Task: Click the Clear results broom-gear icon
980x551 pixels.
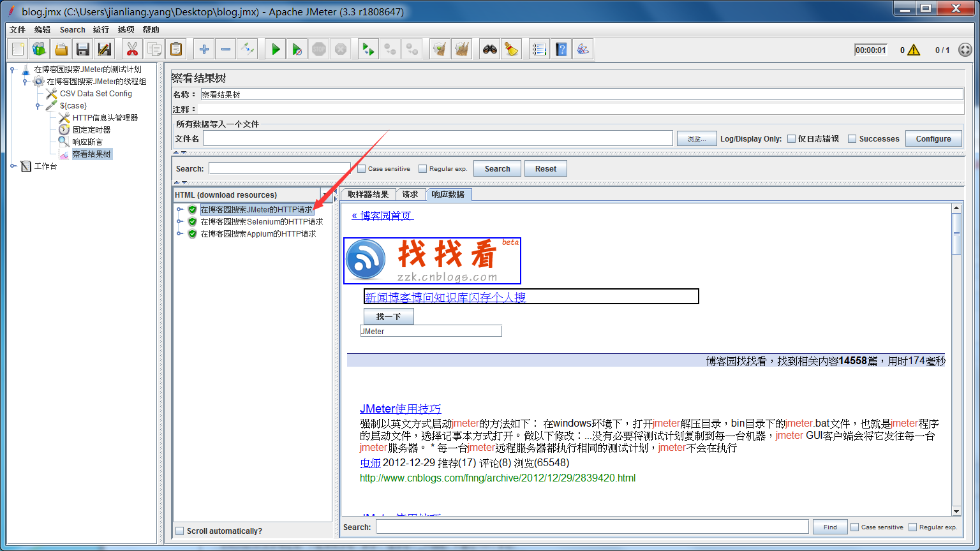Action: pos(440,49)
